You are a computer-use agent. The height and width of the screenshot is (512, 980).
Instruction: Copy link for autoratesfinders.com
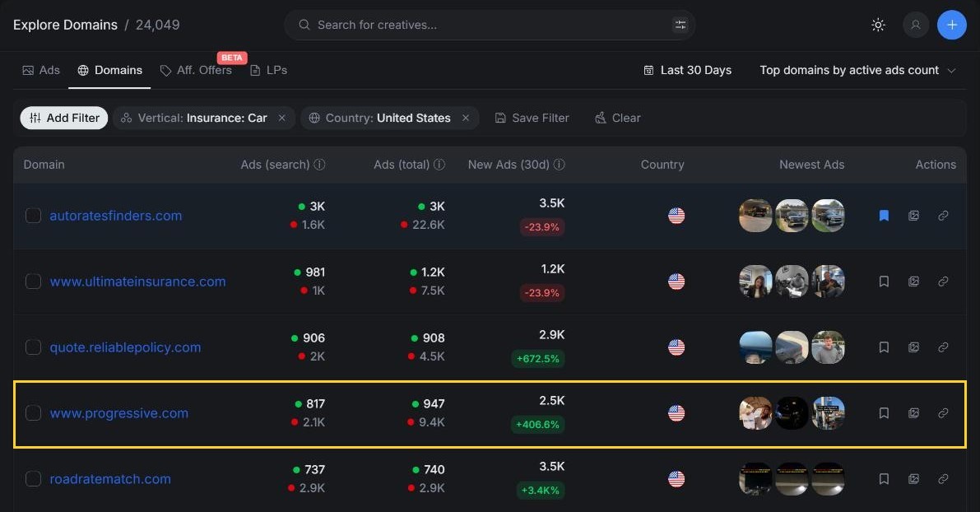943,216
